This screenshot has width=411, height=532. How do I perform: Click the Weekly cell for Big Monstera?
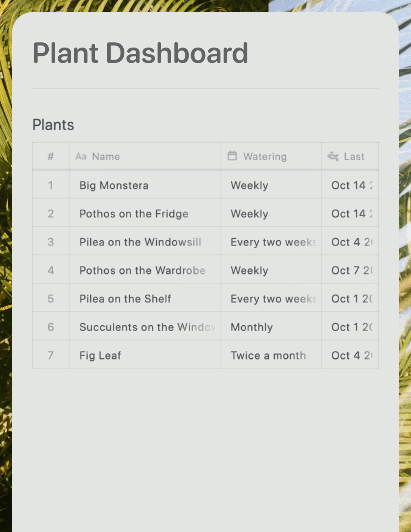pyautogui.click(x=249, y=185)
